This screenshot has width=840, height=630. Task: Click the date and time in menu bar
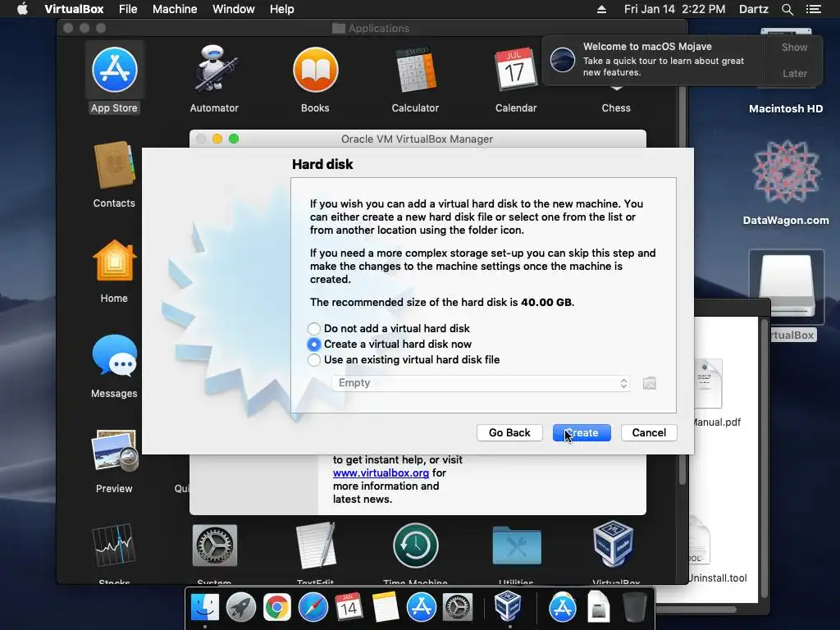click(674, 9)
